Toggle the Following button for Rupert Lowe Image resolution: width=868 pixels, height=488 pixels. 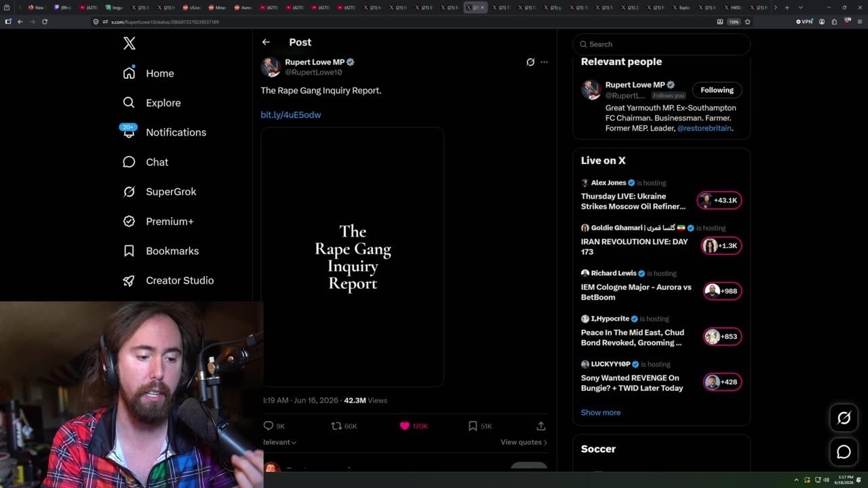pyautogui.click(x=717, y=90)
